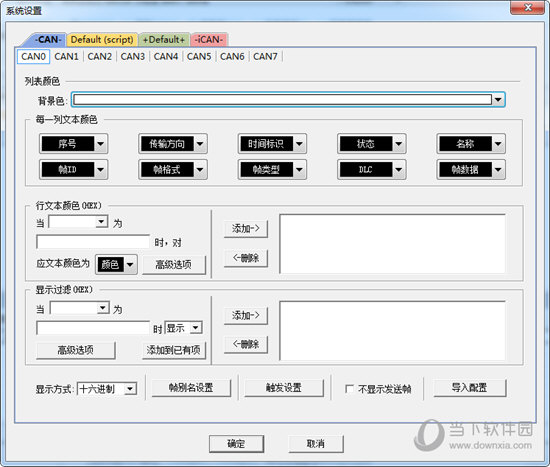Expand the 名称 color dropdown arrow
This screenshot has height=467, width=550.
(498, 144)
